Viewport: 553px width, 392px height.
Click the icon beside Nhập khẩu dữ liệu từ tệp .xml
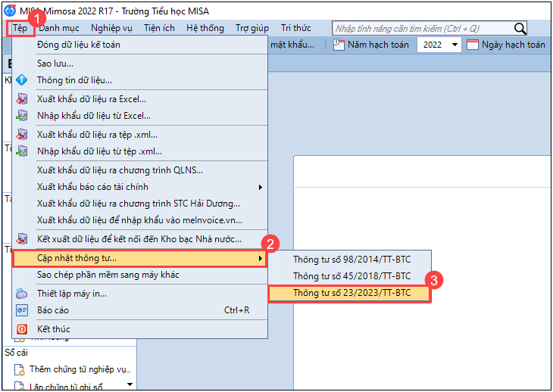22,151
